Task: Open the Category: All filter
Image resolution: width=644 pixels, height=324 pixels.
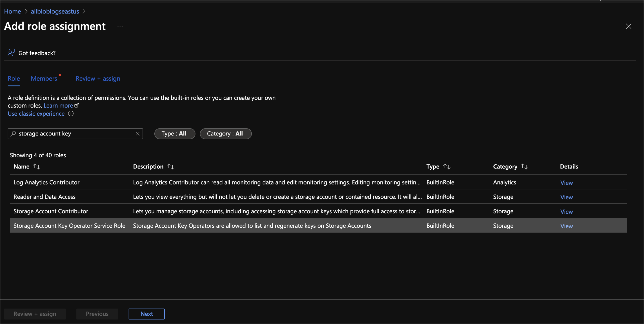Action: [225, 134]
